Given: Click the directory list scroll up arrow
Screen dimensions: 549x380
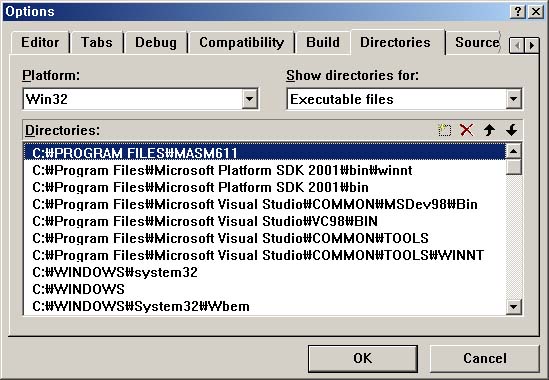Looking at the screenshot, I should [514, 151].
